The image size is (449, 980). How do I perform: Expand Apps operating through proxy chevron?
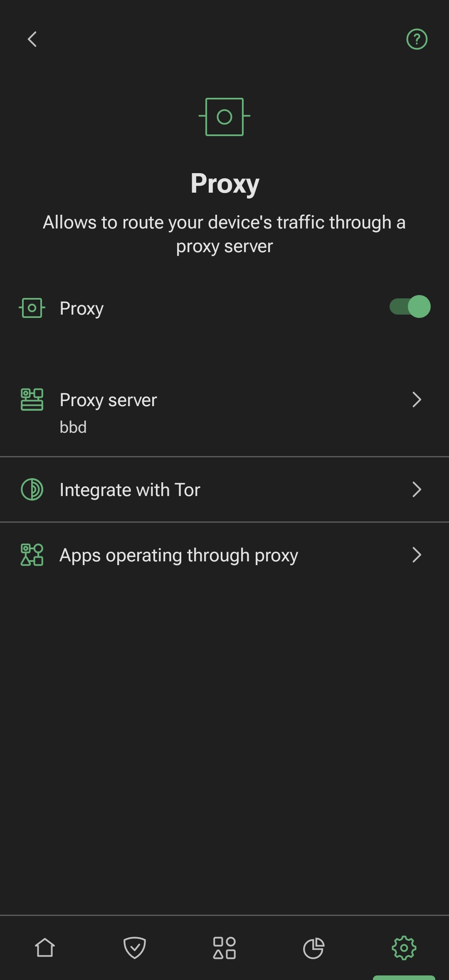417,555
